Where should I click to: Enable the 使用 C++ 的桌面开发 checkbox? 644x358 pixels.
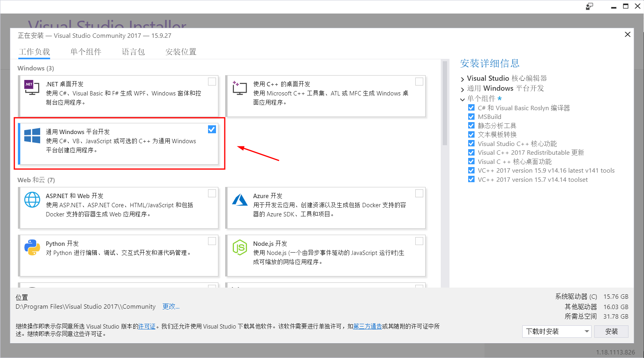coord(419,82)
